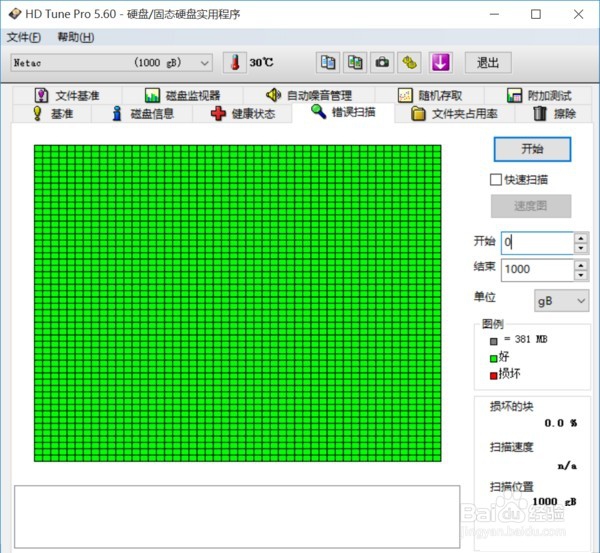Minimize the HD Tune Pro window
The image size is (600, 553).
[x=494, y=14]
